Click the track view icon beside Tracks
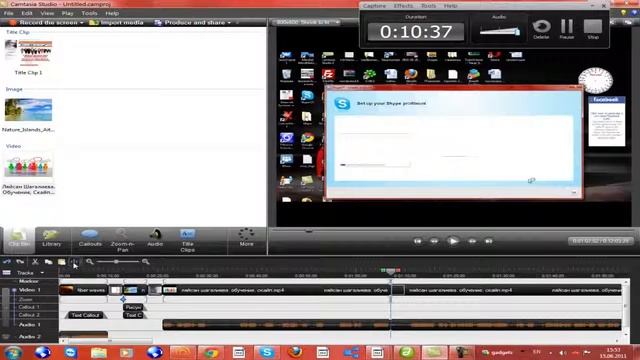This screenshot has height=360, width=640. pos(7,272)
